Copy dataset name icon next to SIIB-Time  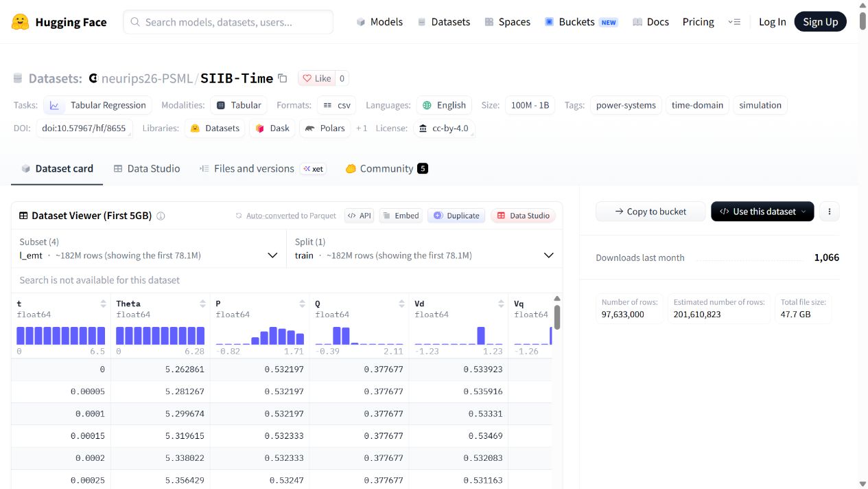pyautogui.click(x=283, y=78)
